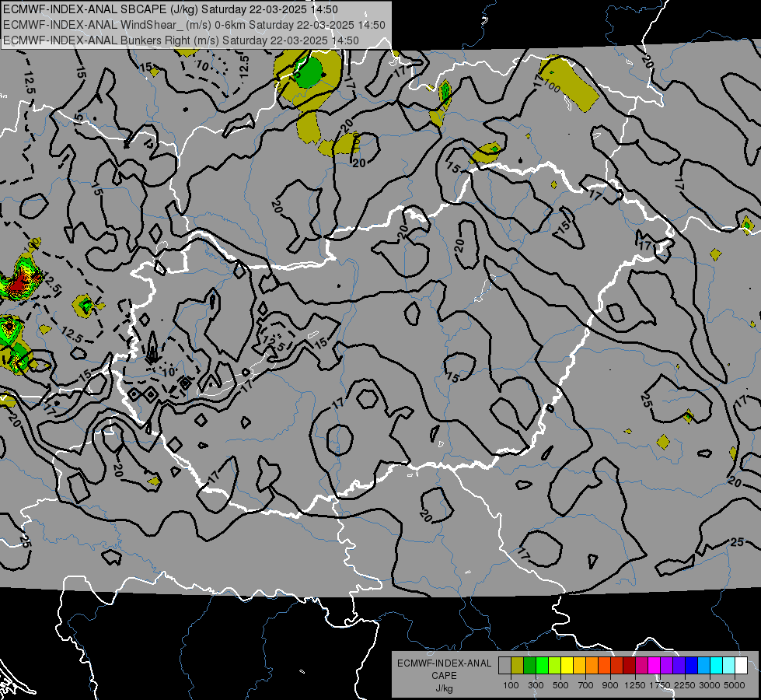Click the gray swatch in the CAPE legend
Viewport: 761px width, 700px height.
coord(504,665)
